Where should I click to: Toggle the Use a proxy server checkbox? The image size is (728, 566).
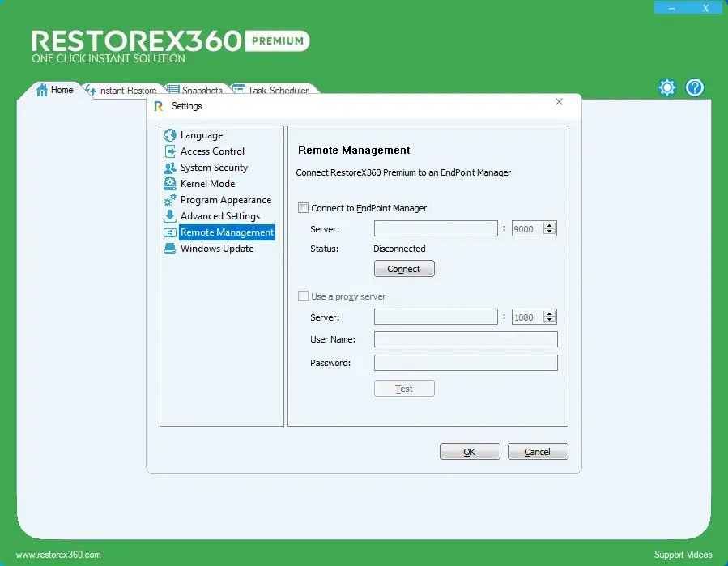point(304,296)
